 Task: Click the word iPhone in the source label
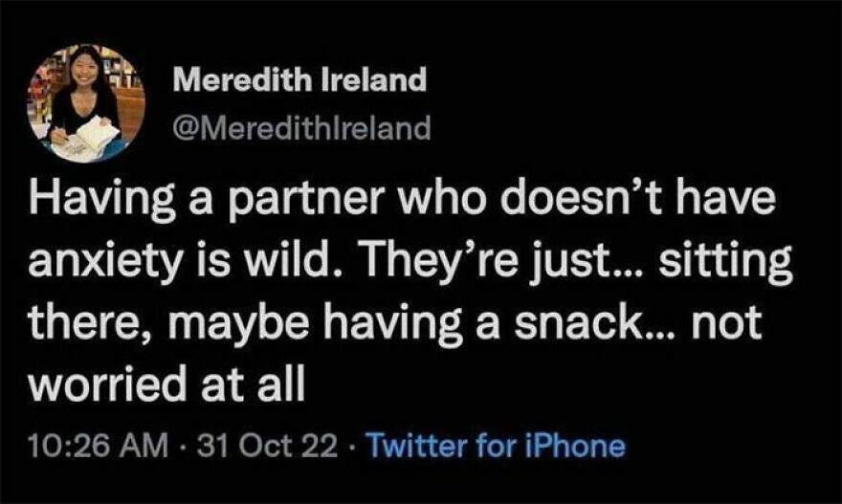[x=584, y=446]
